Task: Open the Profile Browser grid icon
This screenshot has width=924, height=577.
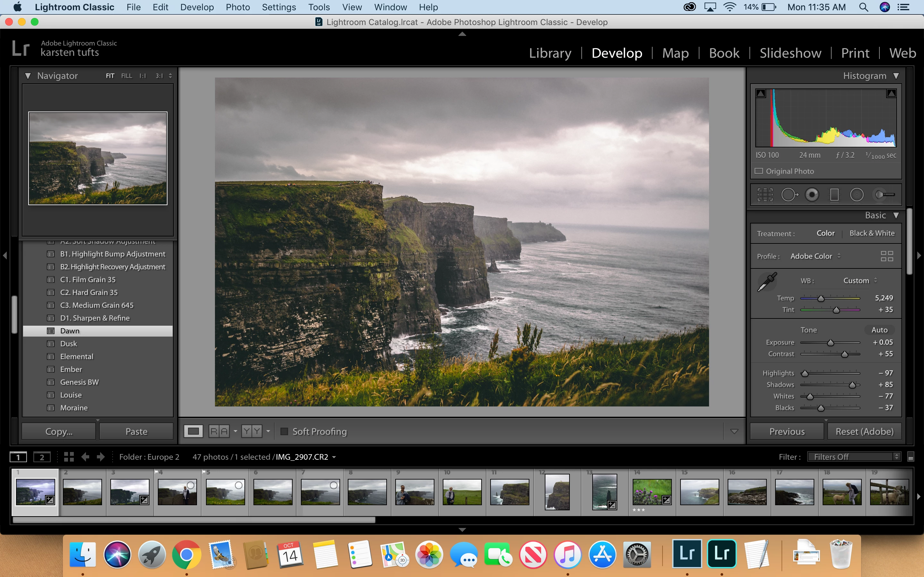Action: 886,256
